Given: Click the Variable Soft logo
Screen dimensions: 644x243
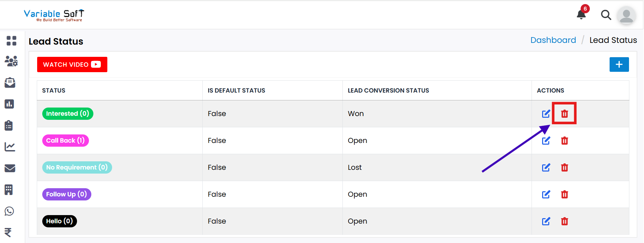Looking at the screenshot, I should pos(54,15).
